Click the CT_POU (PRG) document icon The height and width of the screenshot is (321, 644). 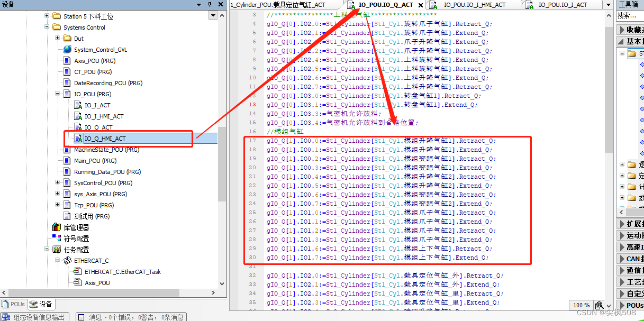(x=67, y=71)
